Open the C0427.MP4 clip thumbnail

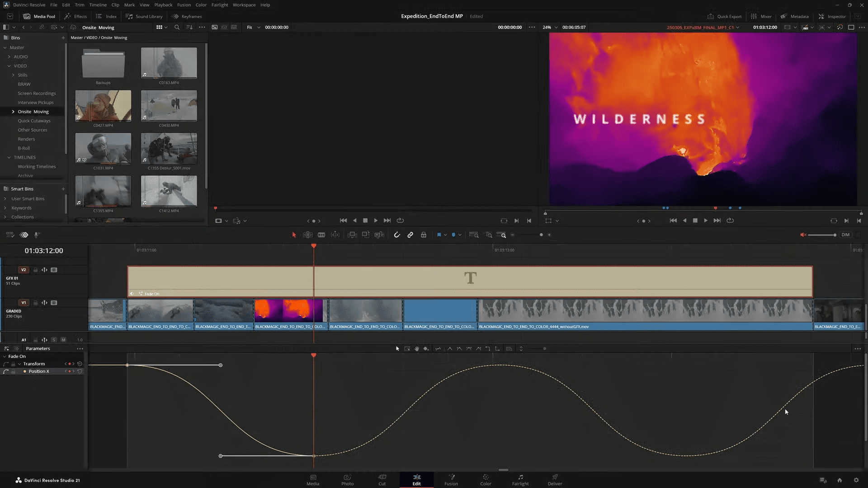(103, 105)
